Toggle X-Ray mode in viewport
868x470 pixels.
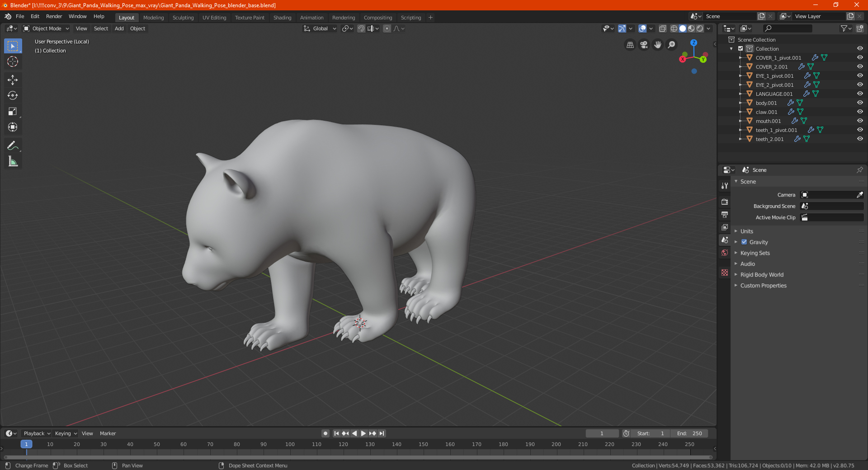[662, 28]
